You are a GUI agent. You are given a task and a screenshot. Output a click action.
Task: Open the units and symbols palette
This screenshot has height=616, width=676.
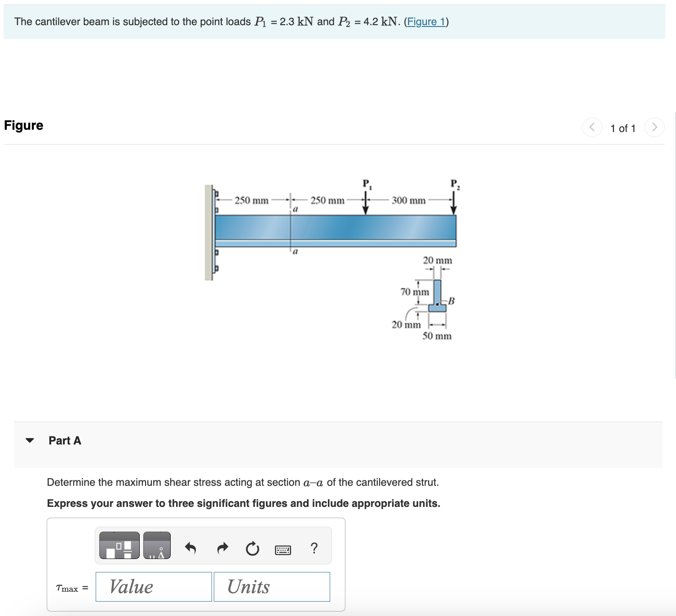click(x=157, y=546)
